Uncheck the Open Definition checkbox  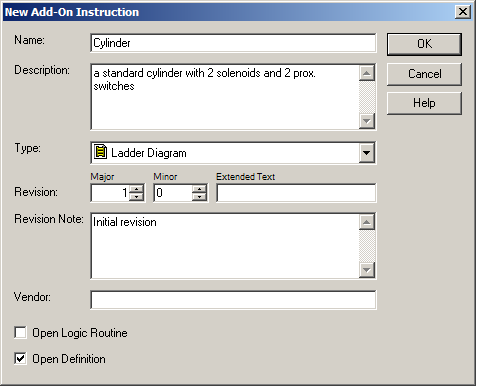(20, 359)
